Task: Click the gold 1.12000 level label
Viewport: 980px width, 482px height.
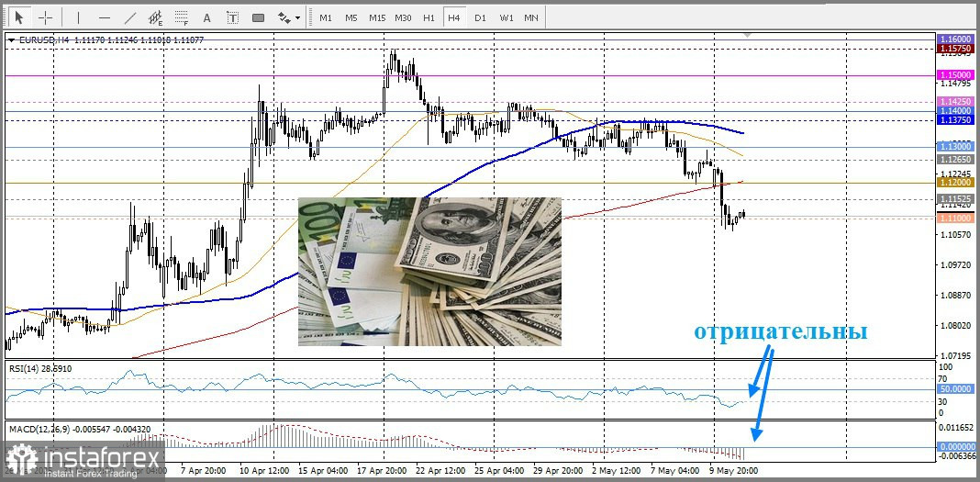Action: coord(955,182)
